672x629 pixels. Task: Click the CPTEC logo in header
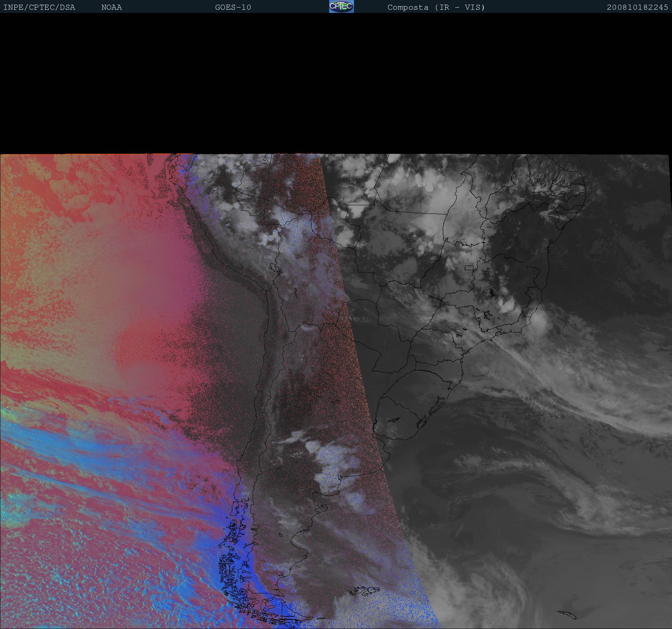[x=341, y=6]
